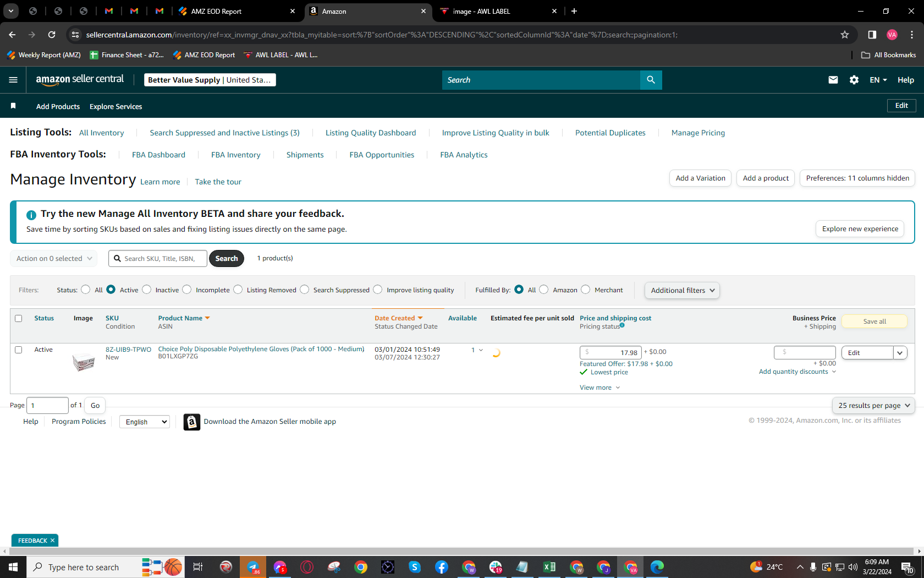Select the Active status radio button
Screen dimensions: 924x578
[111, 290]
